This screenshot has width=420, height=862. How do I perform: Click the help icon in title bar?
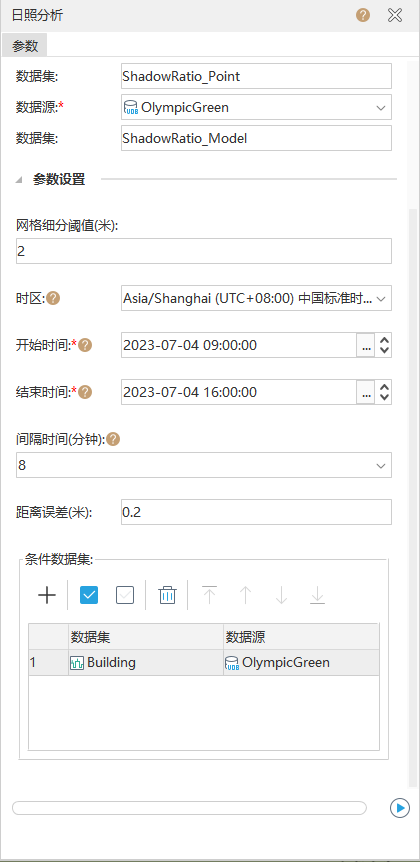363,15
